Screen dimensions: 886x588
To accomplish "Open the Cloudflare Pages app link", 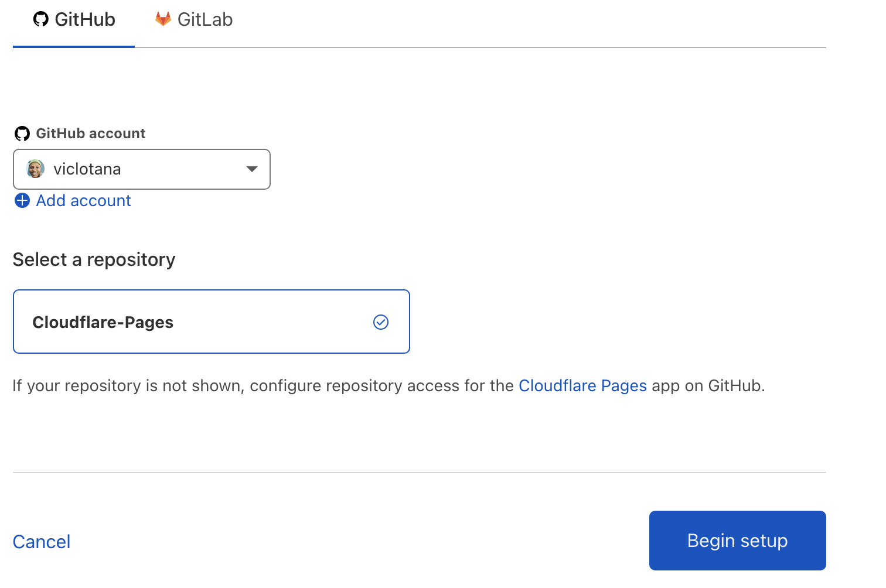I will coord(582,386).
